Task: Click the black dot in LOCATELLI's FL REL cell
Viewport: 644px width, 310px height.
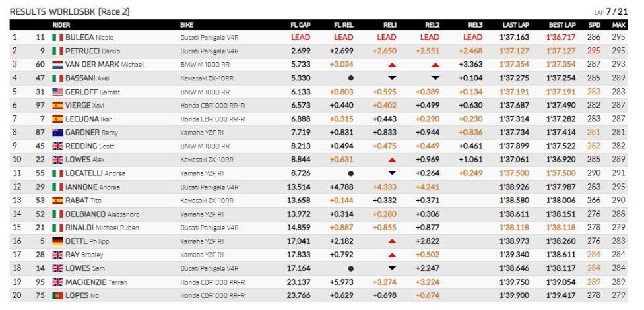Action: point(350,173)
